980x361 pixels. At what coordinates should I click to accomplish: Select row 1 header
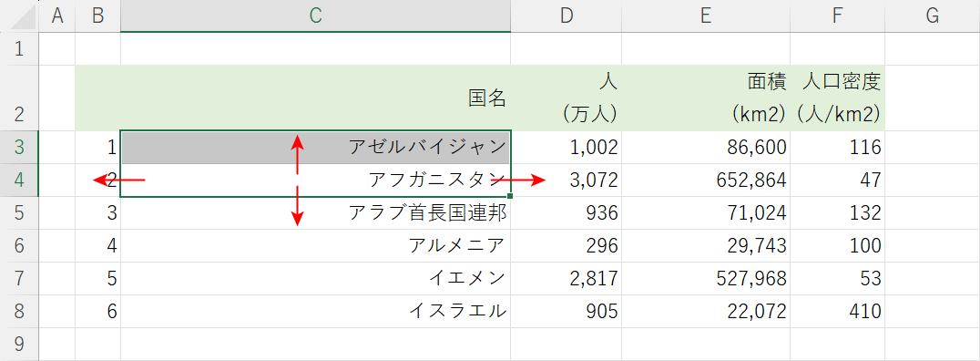(19, 49)
